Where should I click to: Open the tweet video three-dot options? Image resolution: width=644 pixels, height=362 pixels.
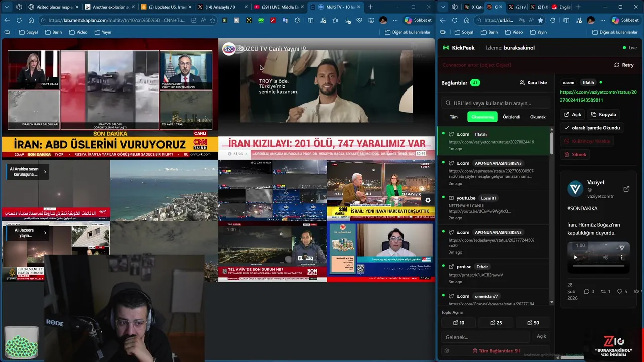click(621, 257)
